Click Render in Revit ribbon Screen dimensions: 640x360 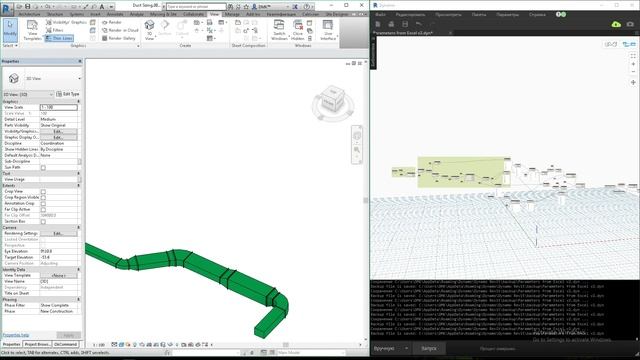112,22
